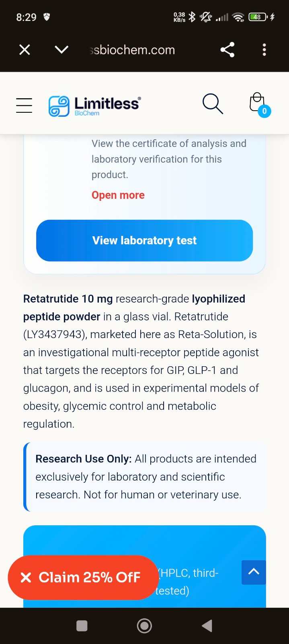The height and width of the screenshot is (644, 289).
Task: Tap the URL text sbiochem.com
Action: [x=133, y=50]
